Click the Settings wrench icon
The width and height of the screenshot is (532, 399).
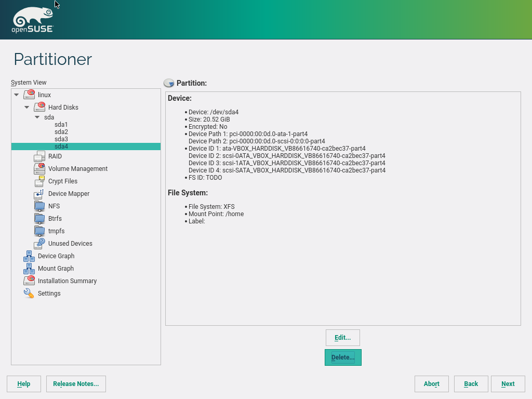pyautogui.click(x=29, y=294)
